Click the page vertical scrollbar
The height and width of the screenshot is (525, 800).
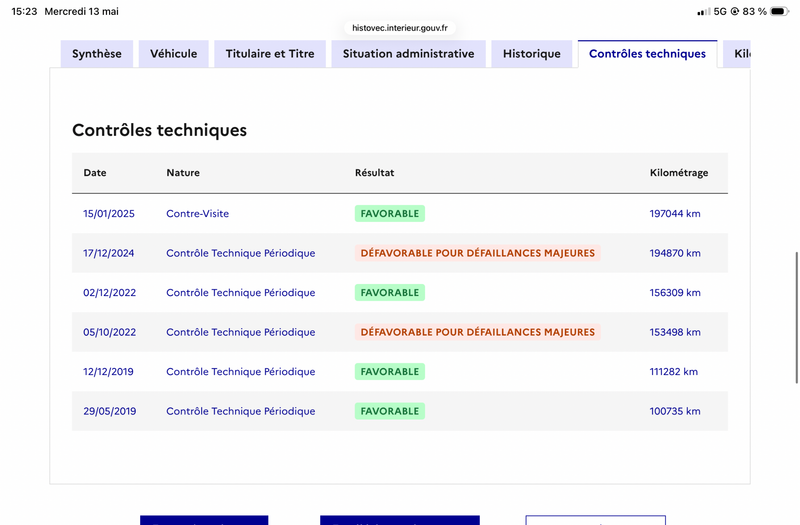click(796, 317)
